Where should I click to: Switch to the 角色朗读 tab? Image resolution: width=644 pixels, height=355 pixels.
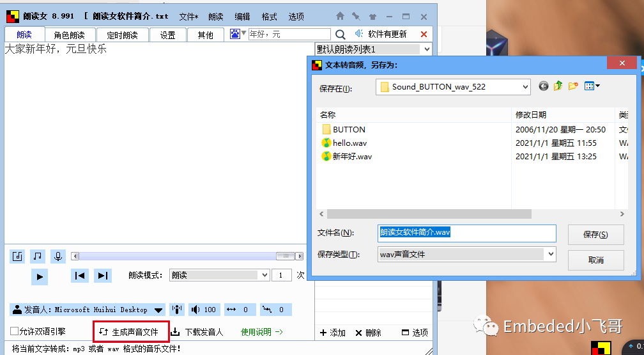click(x=70, y=35)
